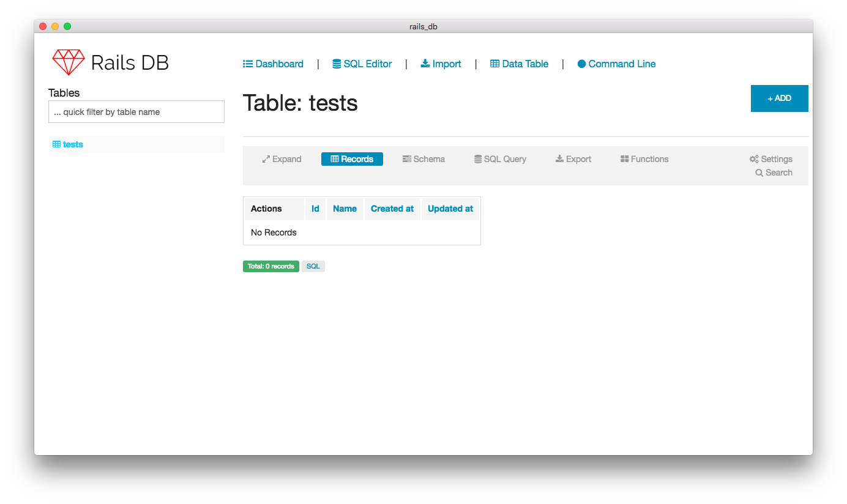Click the SQL badge below the table
The height and width of the screenshot is (504, 847).
(x=313, y=266)
